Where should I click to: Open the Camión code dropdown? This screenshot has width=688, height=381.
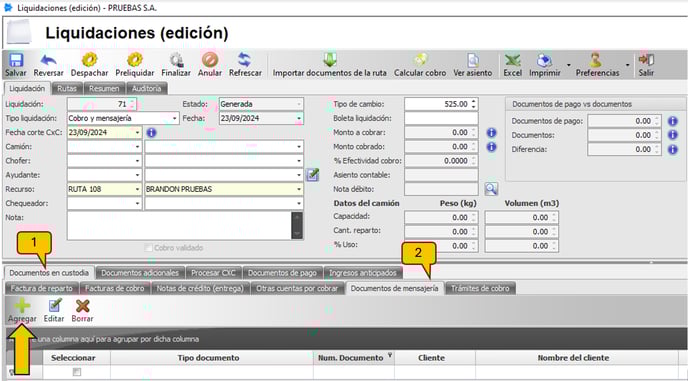coord(137,147)
